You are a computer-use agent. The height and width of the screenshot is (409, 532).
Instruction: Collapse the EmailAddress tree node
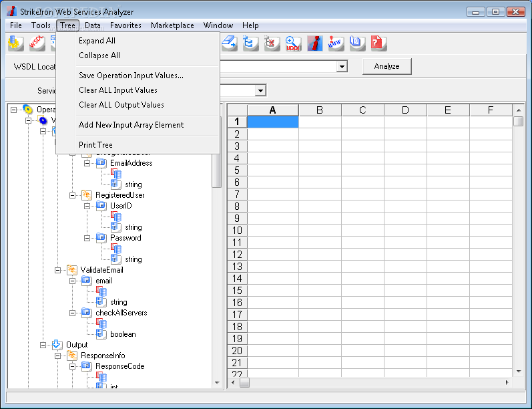pos(87,163)
